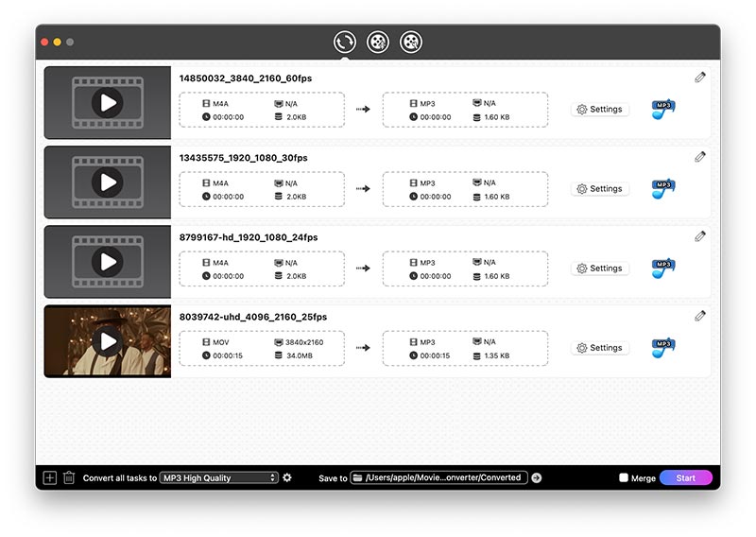Switch to the Convert tab in the top bar
The image size is (756, 537).
tap(345, 42)
